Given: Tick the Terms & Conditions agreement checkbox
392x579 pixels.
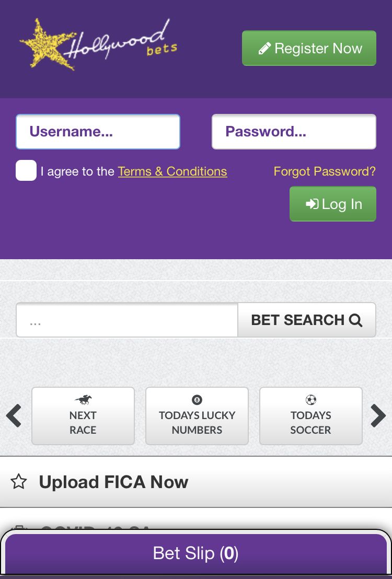Looking at the screenshot, I should [x=26, y=171].
